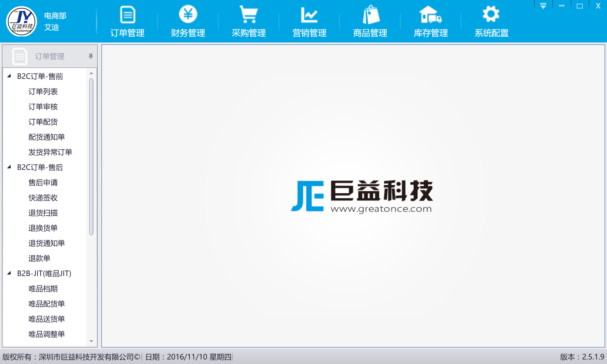
Task: Open the title bar dropdown arrow menu
Action: pos(543,6)
